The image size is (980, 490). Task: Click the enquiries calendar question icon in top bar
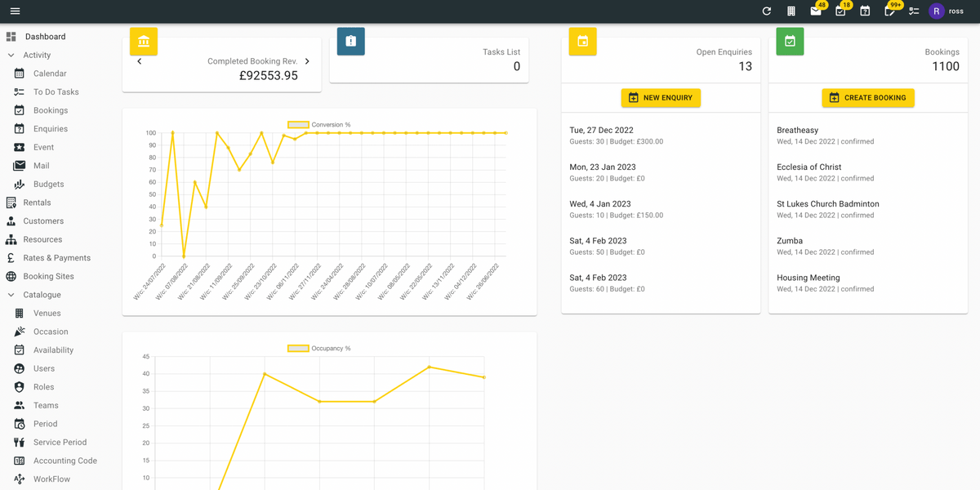[865, 11]
